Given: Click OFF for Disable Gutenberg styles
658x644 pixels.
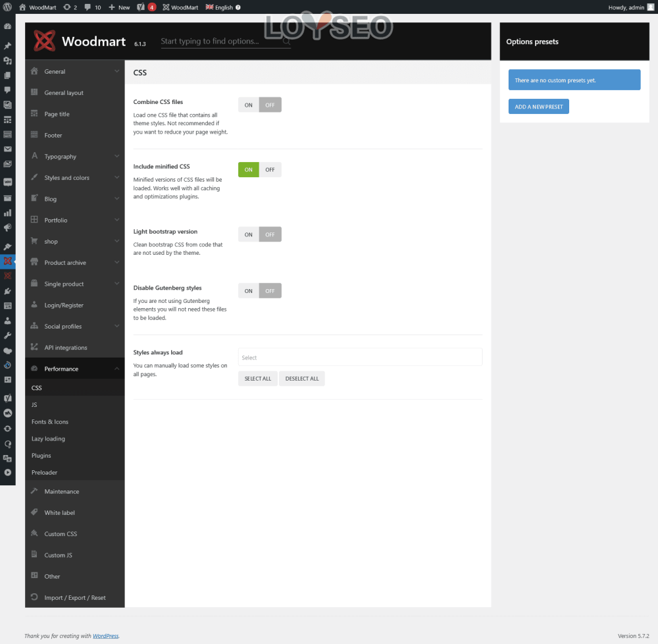Looking at the screenshot, I should tap(270, 291).
